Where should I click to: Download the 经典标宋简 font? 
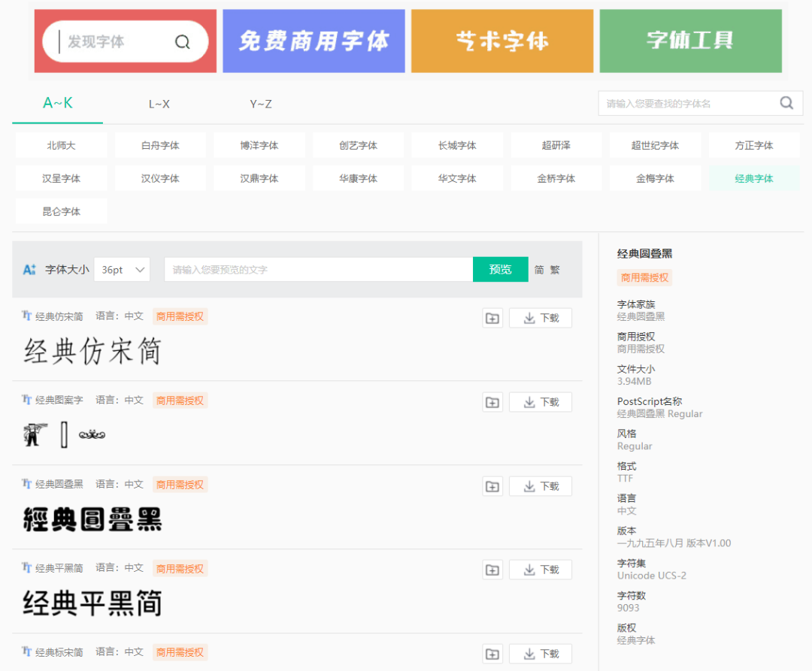tap(541, 654)
